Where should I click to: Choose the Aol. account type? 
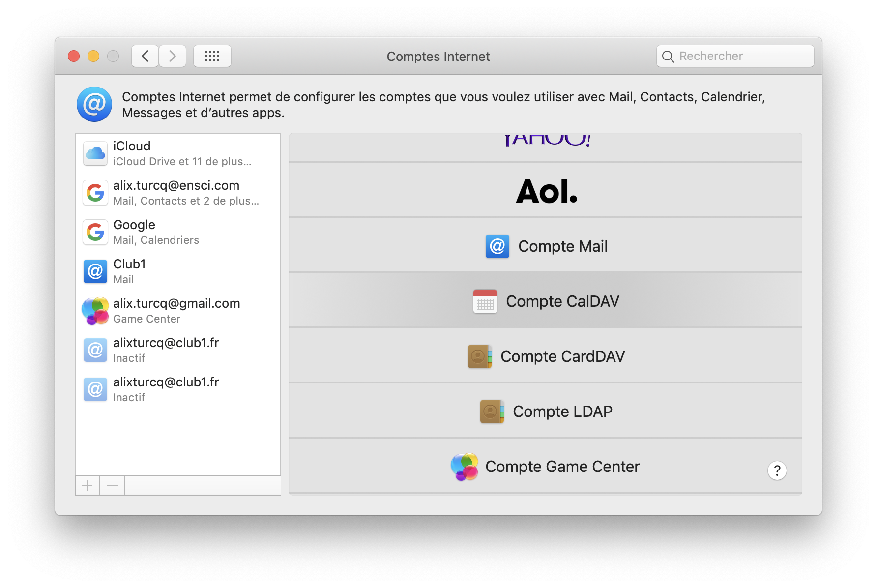coord(546,190)
